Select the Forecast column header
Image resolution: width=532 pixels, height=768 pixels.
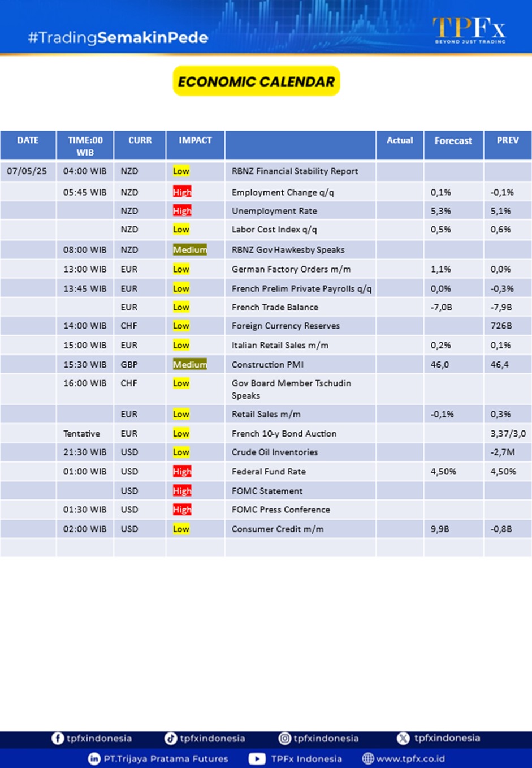453,141
